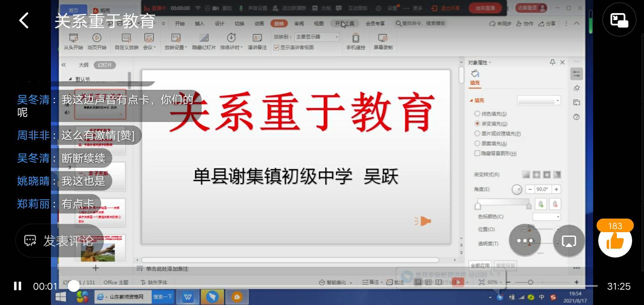Viewport: 644px width, 305px height.
Task: Click the 协作 collaborate button
Action: (525, 24)
